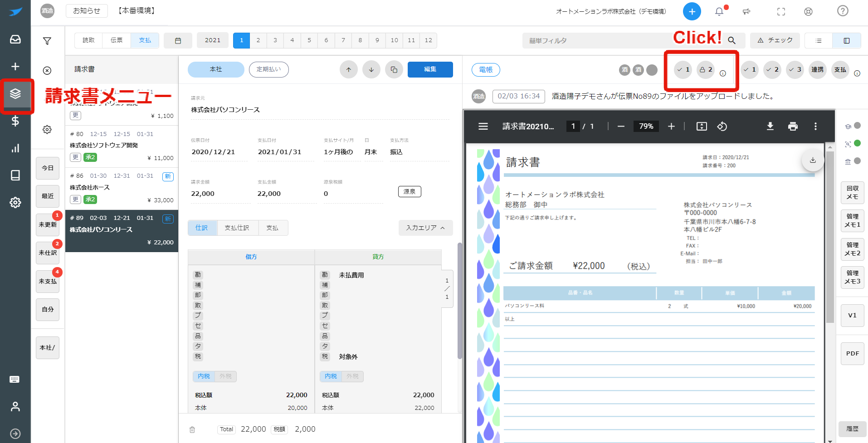The height and width of the screenshot is (443, 868).
Task: Select 外税 under the 貸方 column
Action: click(x=352, y=376)
